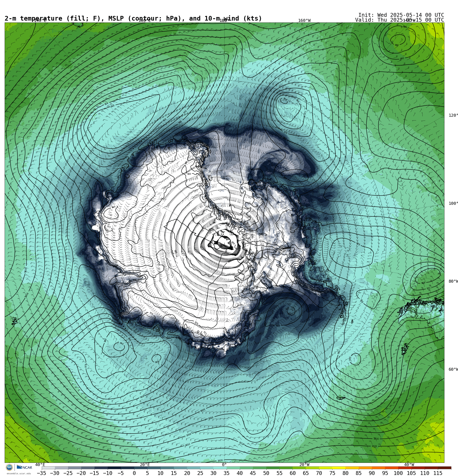The width and height of the screenshot is (458, 476).
Task: Click the 40°E longitude label at bottom
Action: click(x=40, y=465)
